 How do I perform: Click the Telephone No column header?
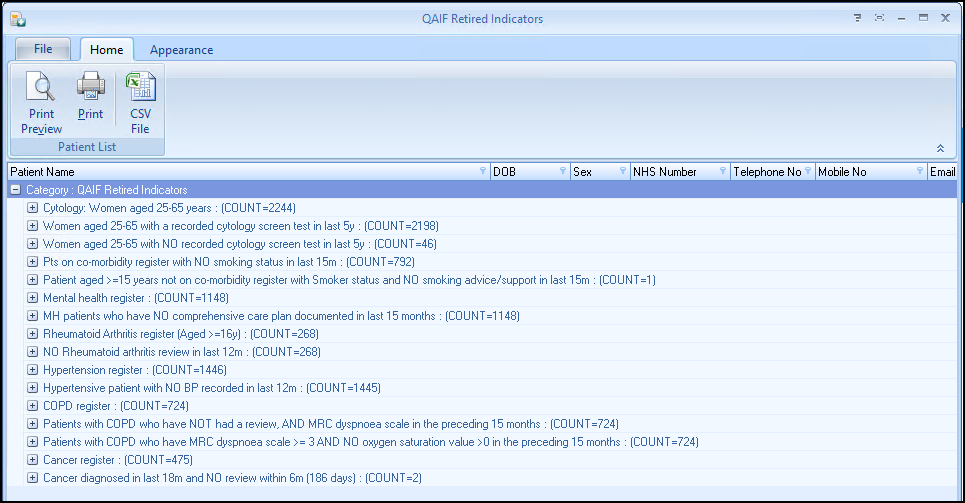pyautogui.click(x=765, y=172)
